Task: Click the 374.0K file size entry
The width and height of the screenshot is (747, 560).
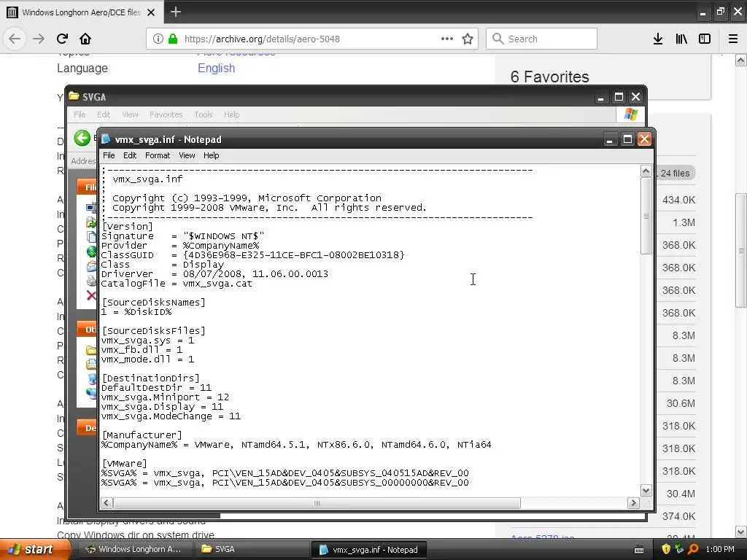Action: tap(678, 516)
